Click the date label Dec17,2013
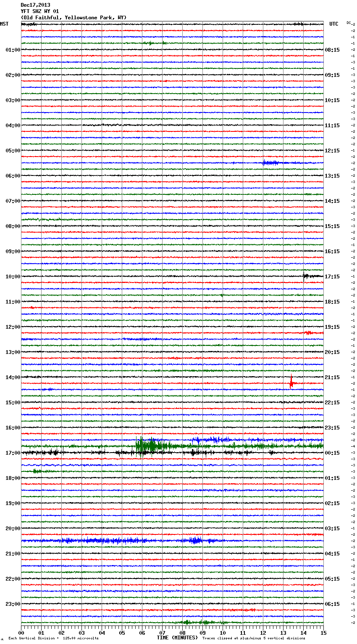Image resolution: width=357 pixels, height=644 pixels. (35, 5)
